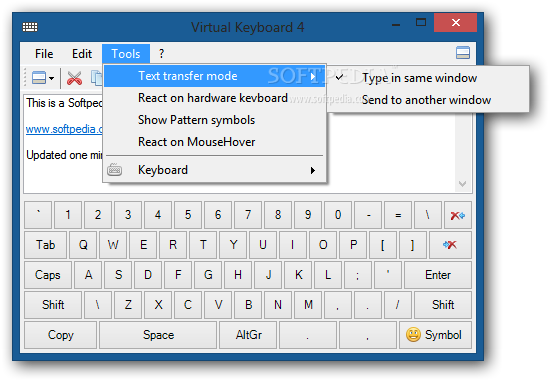
Task: Click the backslash key next to left Shift
Action: pyautogui.click(x=98, y=305)
